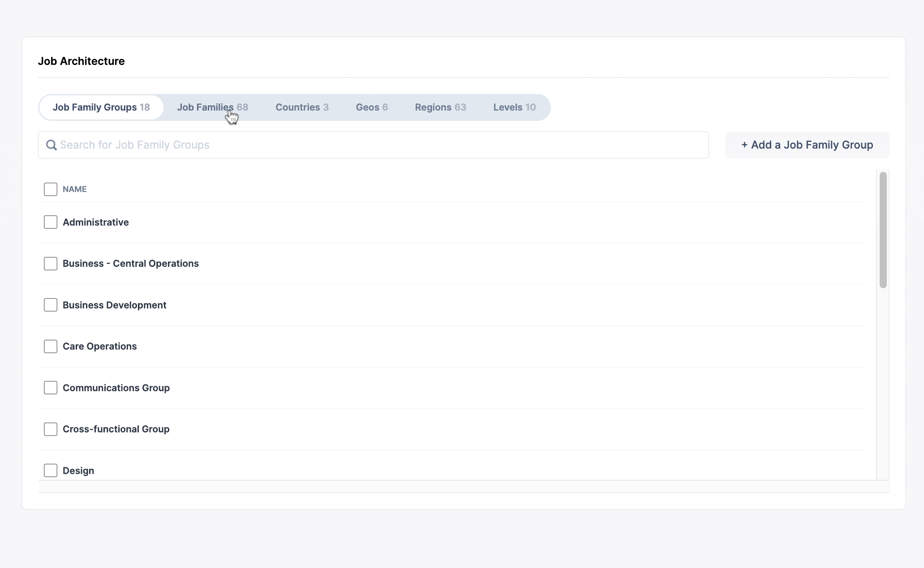
Task: Click the Design group name
Action: (x=78, y=471)
